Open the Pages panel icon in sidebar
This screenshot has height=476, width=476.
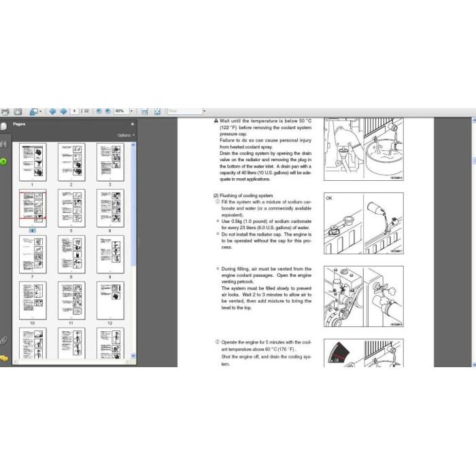(3, 126)
